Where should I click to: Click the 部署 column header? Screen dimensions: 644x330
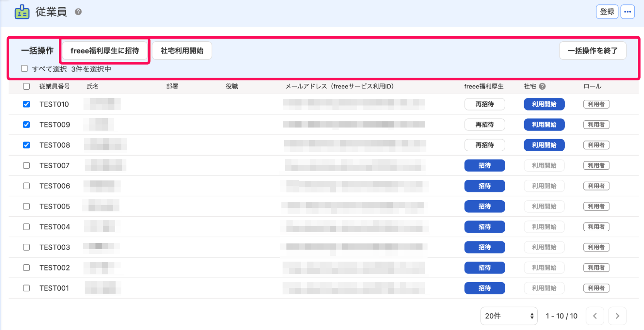(x=172, y=86)
